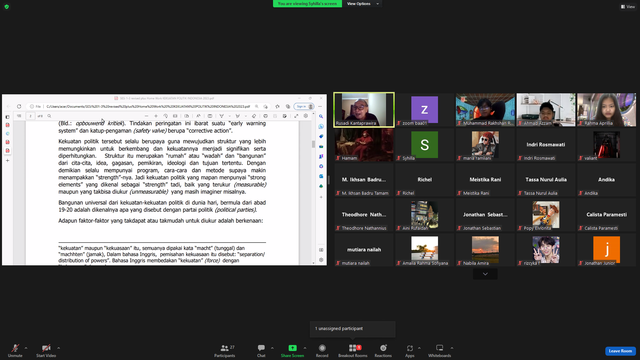
Task: Select Jonathan Junior's orange avatar tile
Action: tap(606, 250)
